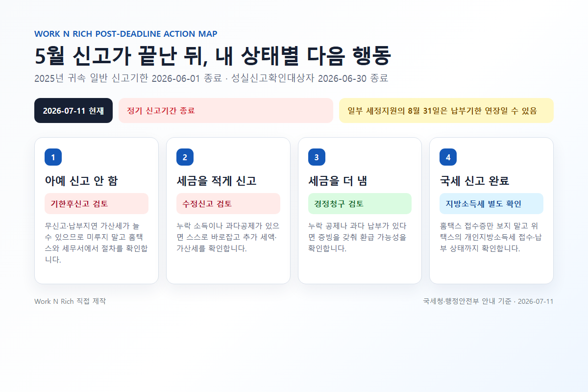Click the 정기 신고기간 종료 banner
The height and width of the screenshot is (392, 588).
pos(226,111)
